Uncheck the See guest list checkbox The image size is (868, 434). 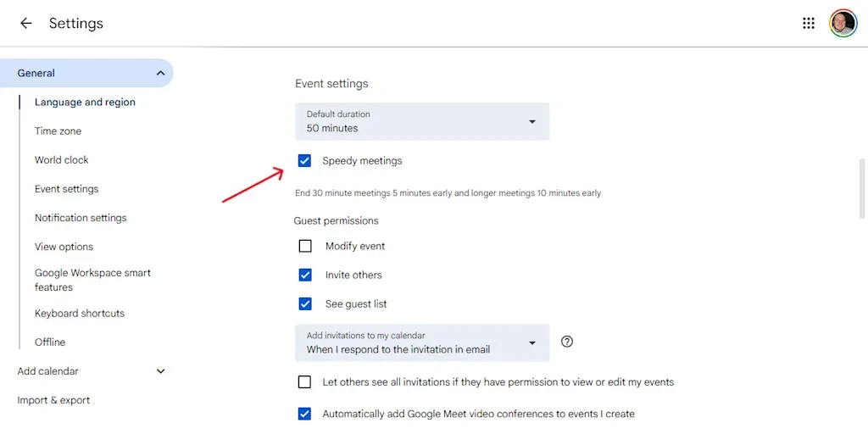pyautogui.click(x=305, y=304)
